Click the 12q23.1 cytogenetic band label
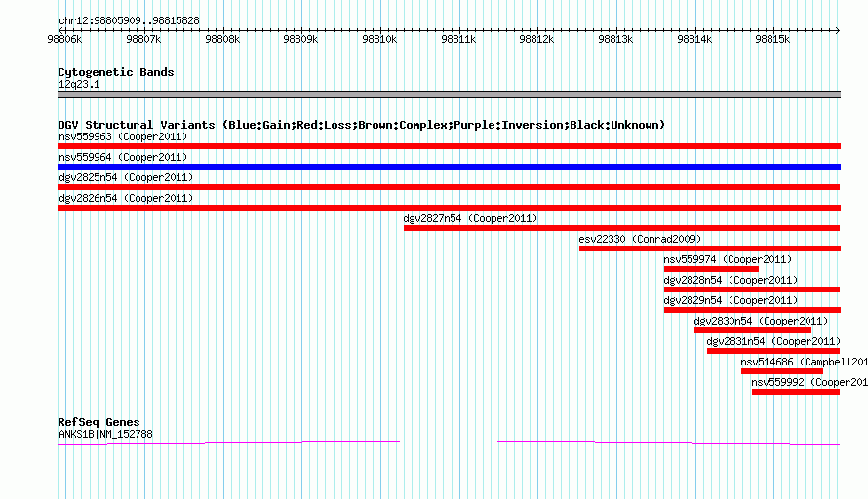Viewport: 868px width, 499px height. click(79, 84)
